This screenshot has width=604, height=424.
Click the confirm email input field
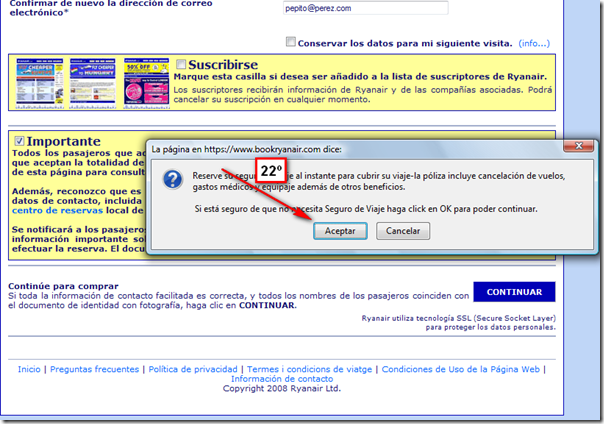[366, 8]
